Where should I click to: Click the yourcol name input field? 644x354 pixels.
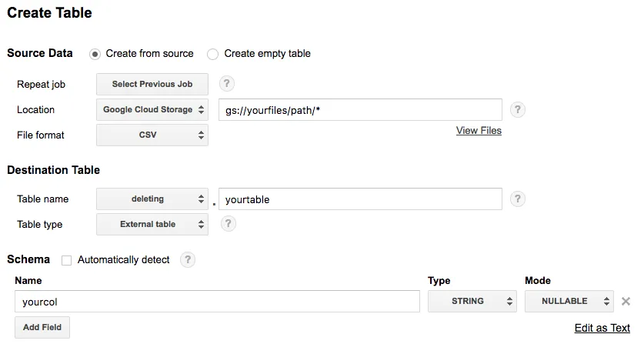[x=217, y=302]
